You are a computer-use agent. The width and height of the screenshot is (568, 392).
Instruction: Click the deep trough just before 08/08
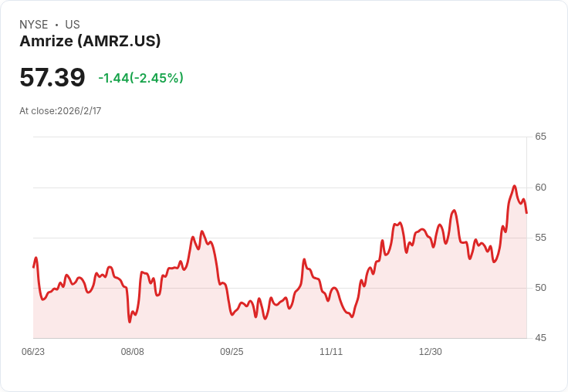pyautogui.click(x=130, y=322)
